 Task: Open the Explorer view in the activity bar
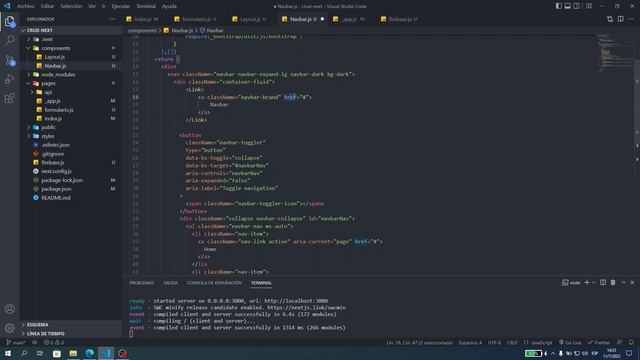[x=10, y=21]
